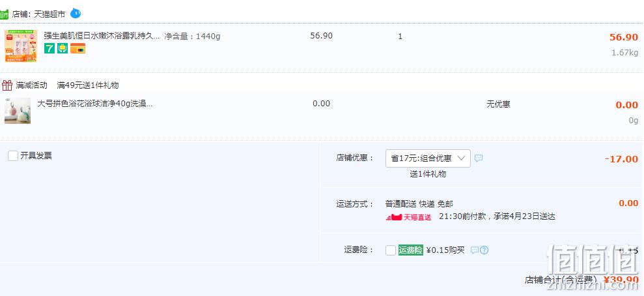Click the question mark help icon
This screenshot has height=296, width=644.
click(484, 250)
